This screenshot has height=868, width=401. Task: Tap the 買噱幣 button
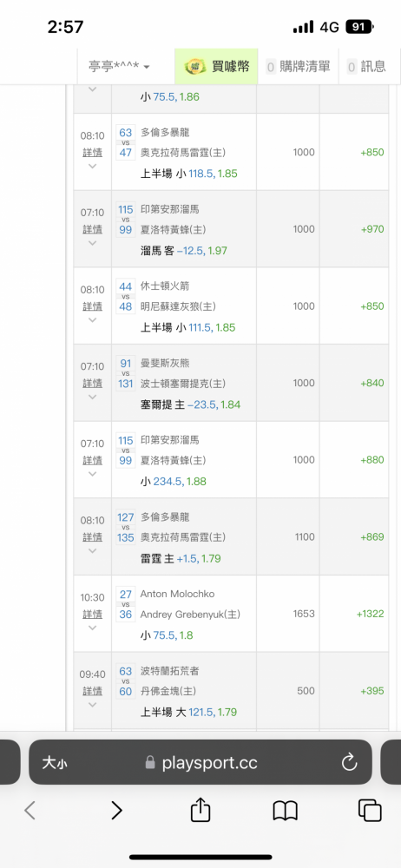[x=217, y=67]
